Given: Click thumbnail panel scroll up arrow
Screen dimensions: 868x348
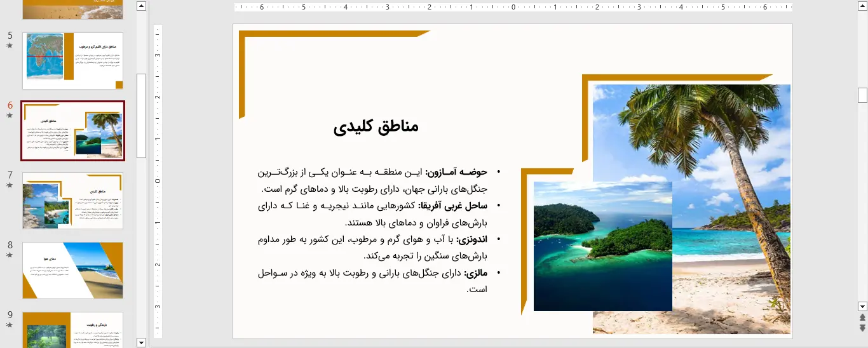Looking at the screenshot, I should pos(141,6).
